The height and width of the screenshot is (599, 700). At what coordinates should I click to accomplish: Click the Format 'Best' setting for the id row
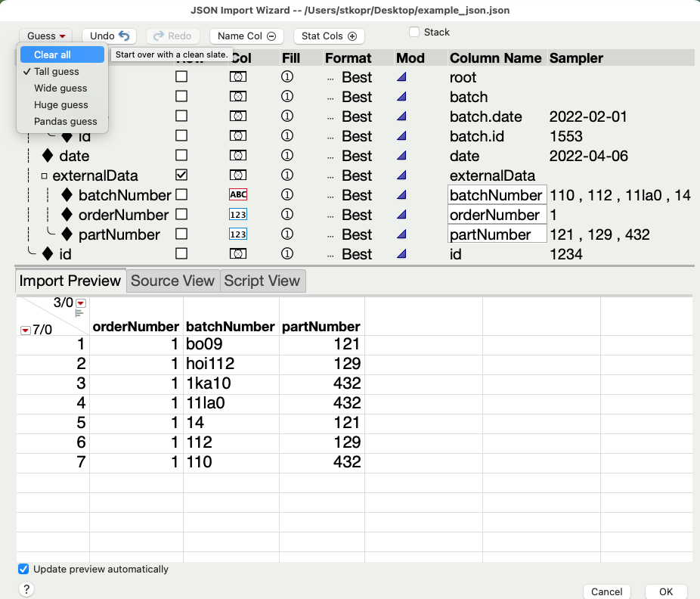point(357,254)
